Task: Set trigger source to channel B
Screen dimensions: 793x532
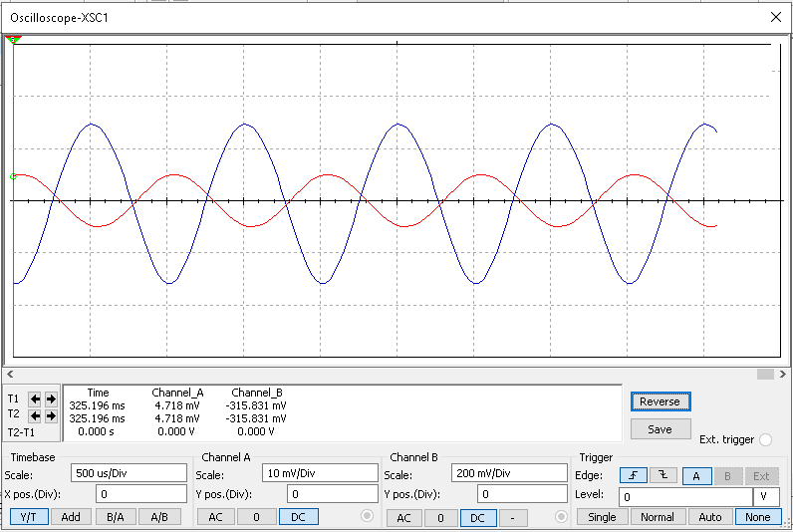Action: pyautogui.click(x=728, y=476)
